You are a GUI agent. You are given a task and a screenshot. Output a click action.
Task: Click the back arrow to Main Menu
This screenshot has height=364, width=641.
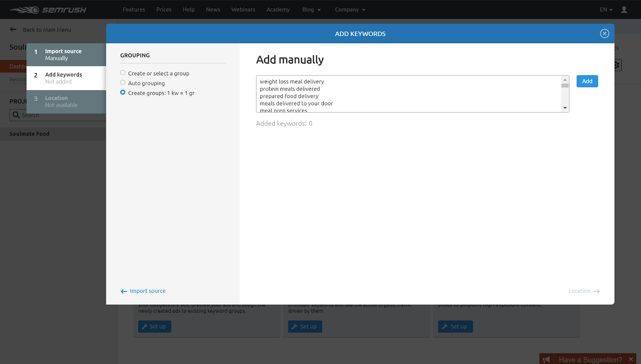tap(13, 29)
